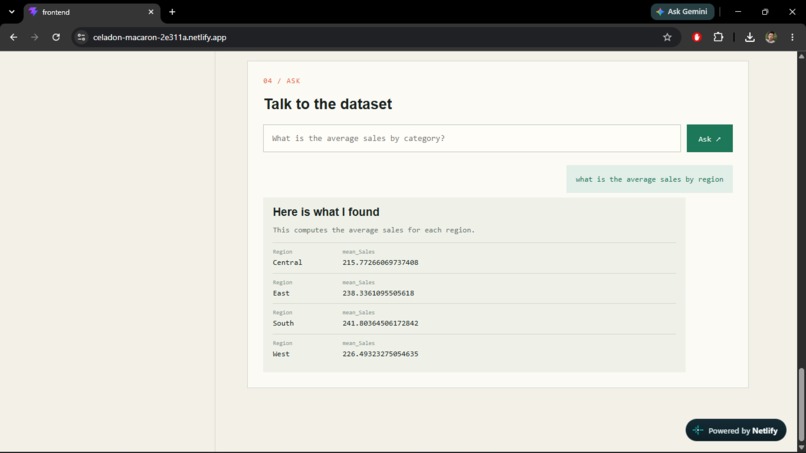806x453 pixels.
Task: Click the browser forward arrow
Action: (x=34, y=37)
